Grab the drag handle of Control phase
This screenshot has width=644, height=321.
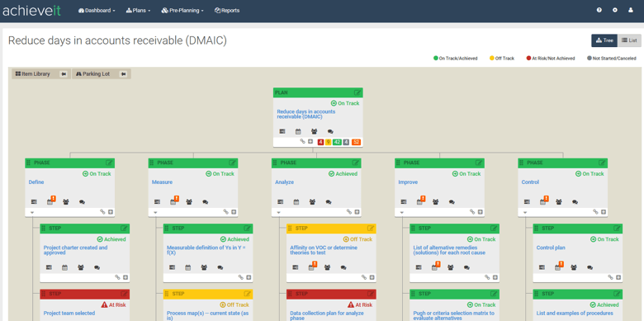point(521,163)
